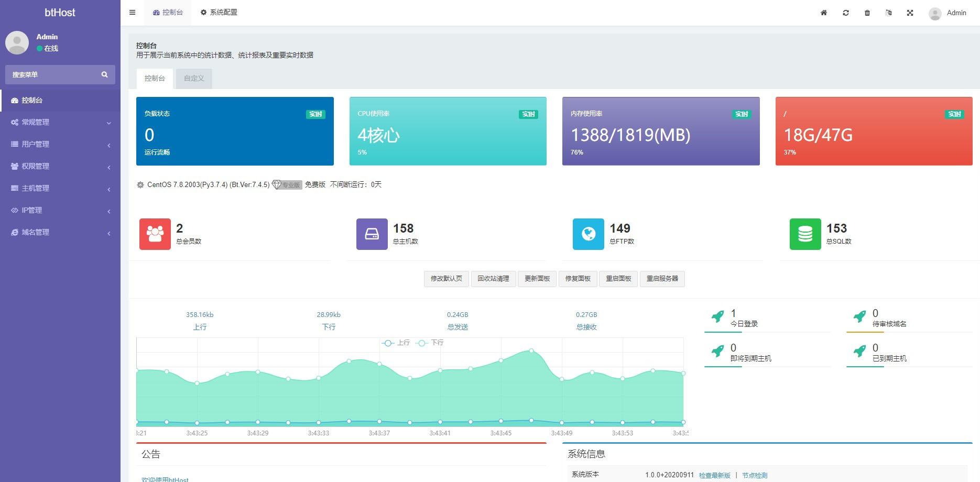Open the 系统配置 top tab
Viewport: 980px width, 482px height.
[x=219, y=12]
